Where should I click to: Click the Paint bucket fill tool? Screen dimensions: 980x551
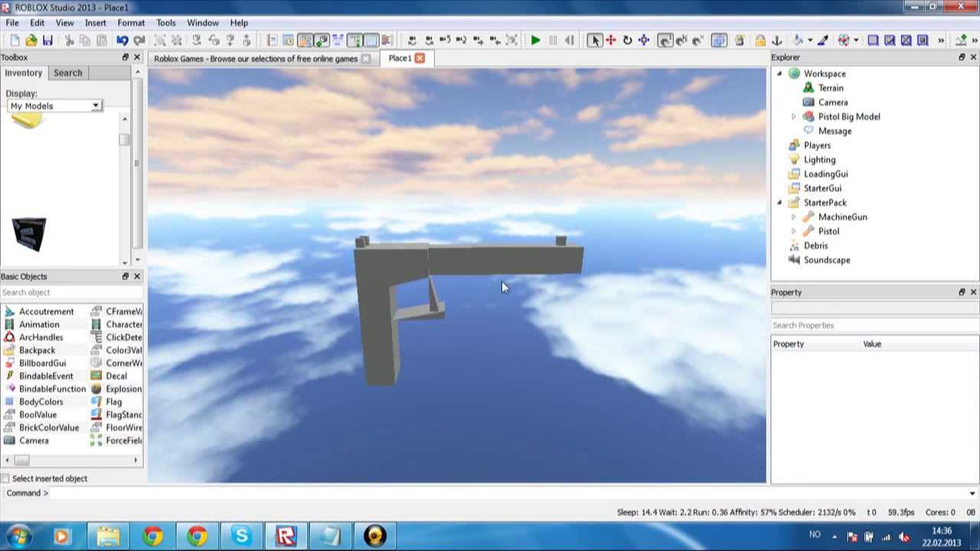798,41
